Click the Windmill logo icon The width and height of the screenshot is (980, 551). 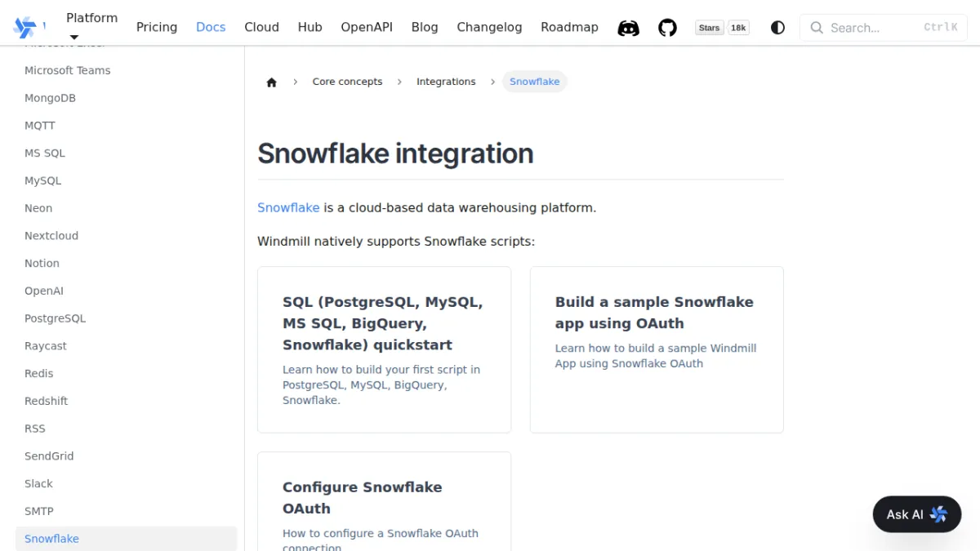point(25,27)
